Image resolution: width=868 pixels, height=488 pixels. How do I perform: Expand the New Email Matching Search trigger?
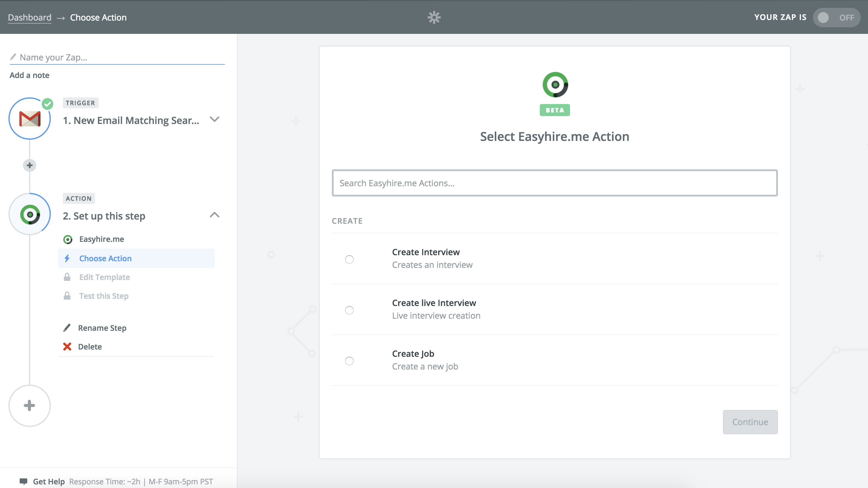pyautogui.click(x=214, y=119)
